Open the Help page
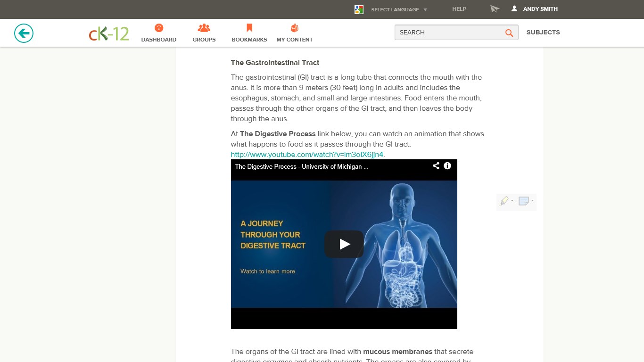 pyautogui.click(x=459, y=9)
